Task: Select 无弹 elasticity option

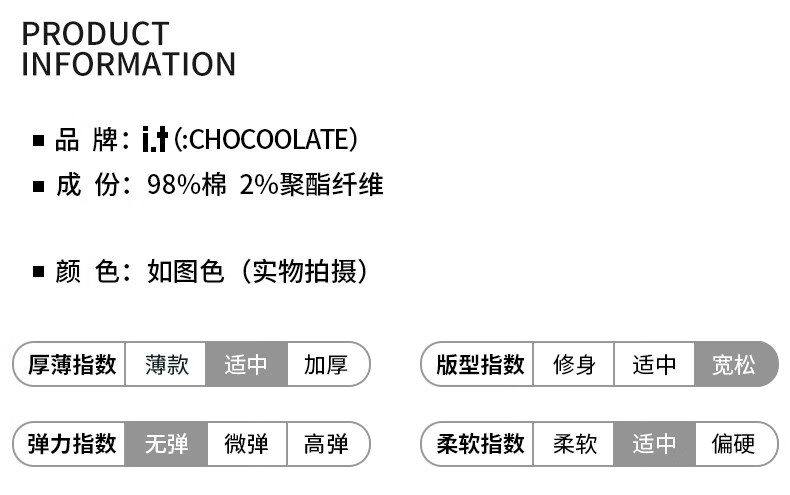Action: tap(166, 444)
